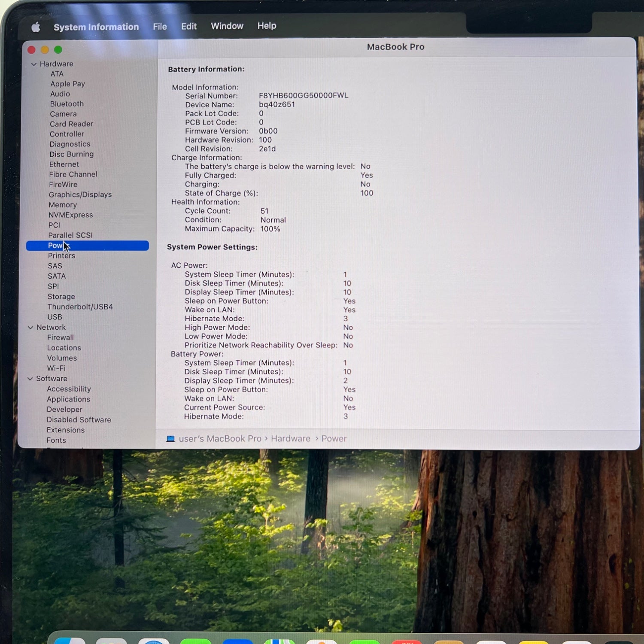Select Printers in the sidebar
The height and width of the screenshot is (644, 644).
(x=61, y=256)
